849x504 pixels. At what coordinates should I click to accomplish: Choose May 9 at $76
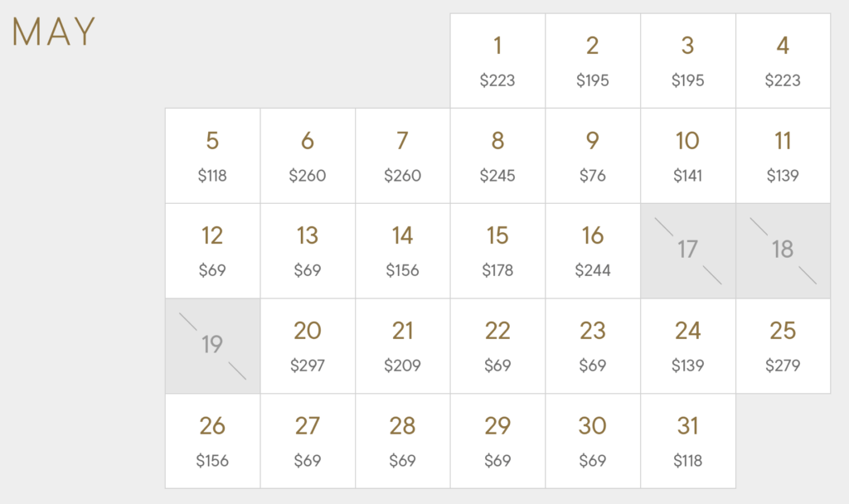593,156
